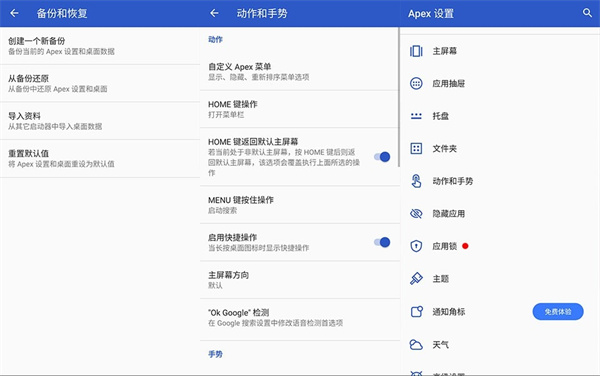Toggle HOME 键返回默认主屏幕 switch
600x376 pixels.
click(382, 157)
